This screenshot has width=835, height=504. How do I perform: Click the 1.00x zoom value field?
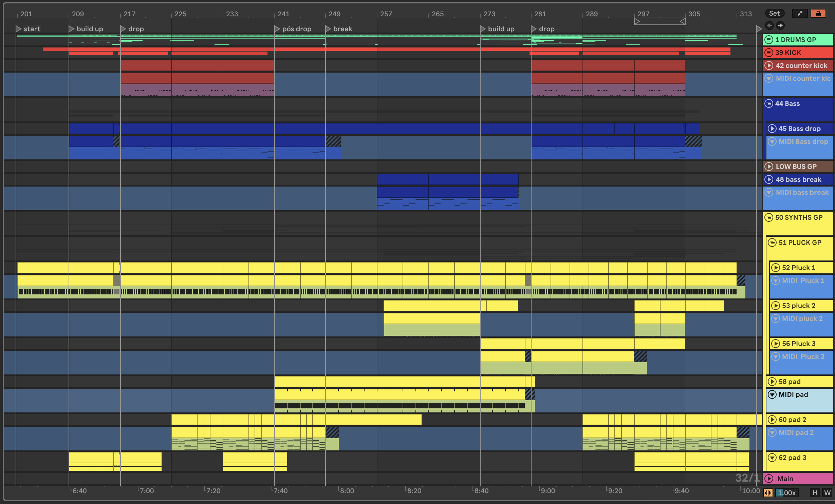tap(787, 493)
